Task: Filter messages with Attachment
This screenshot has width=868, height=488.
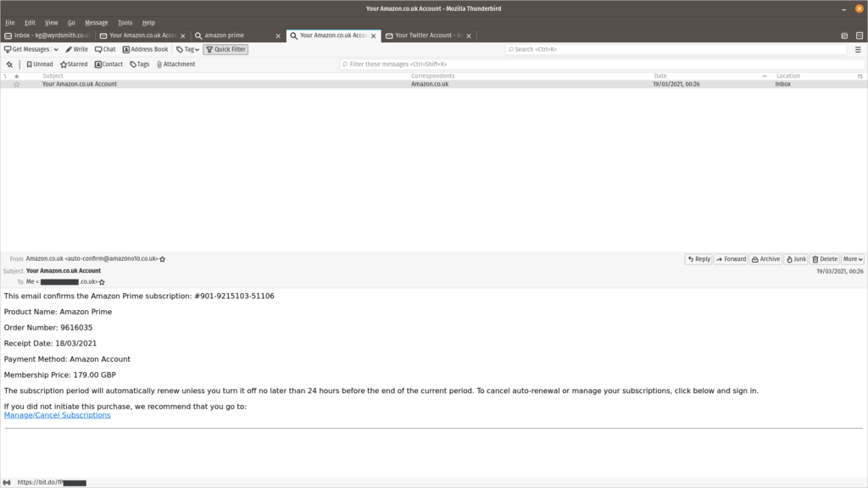Action: 175,64
